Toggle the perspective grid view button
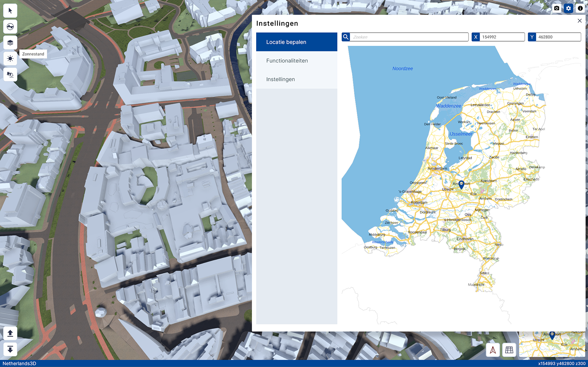The height and width of the screenshot is (367, 588). tap(509, 350)
